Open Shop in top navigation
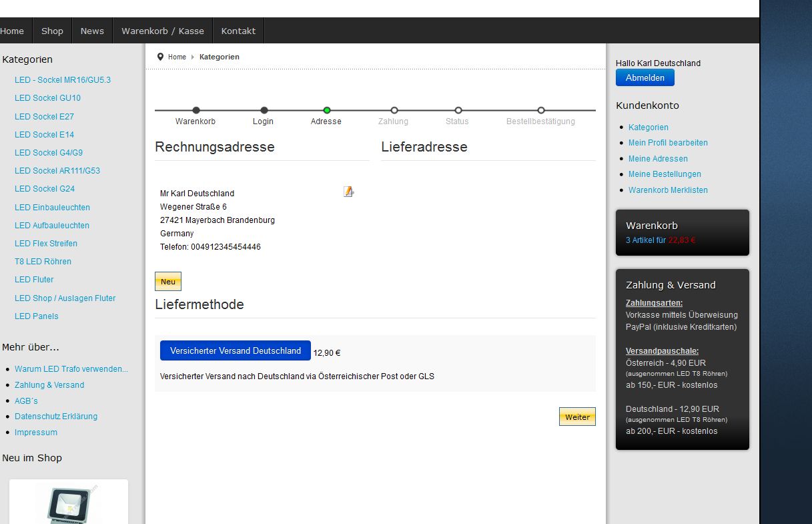Screen dimensions: 812x524 [x=52, y=31]
